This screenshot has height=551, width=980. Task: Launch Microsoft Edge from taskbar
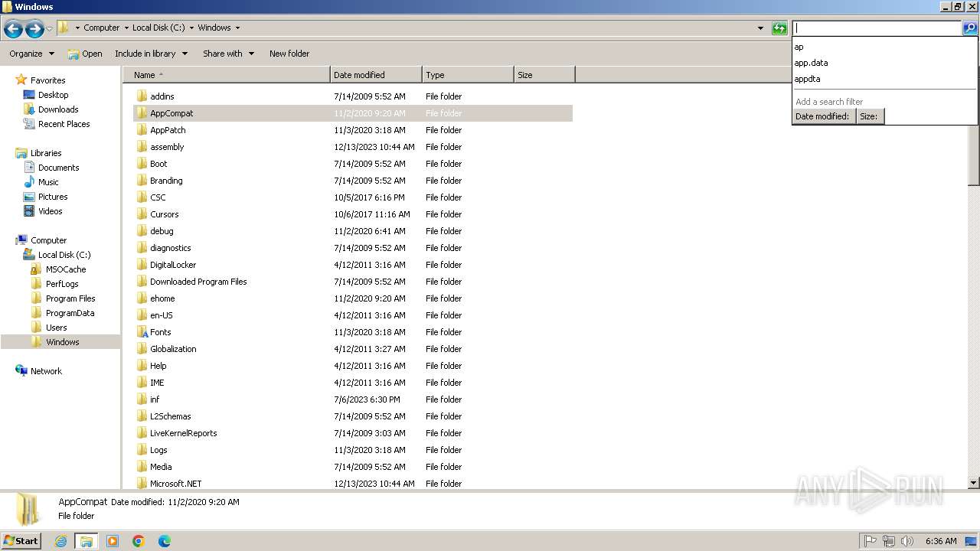click(x=165, y=541)
